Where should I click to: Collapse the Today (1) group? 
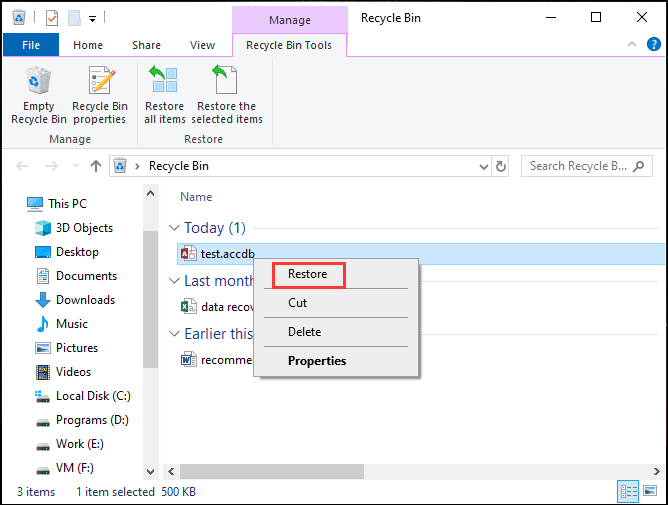click(174, 228)
